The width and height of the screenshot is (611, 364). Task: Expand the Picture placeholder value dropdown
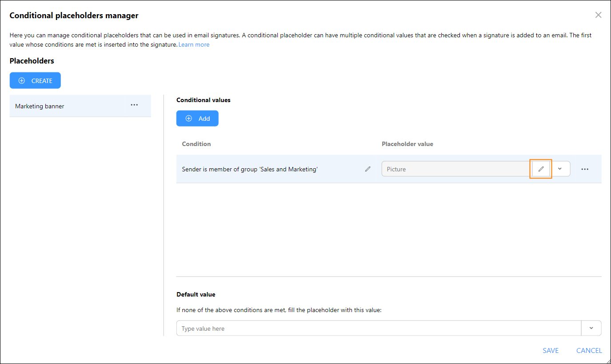(x=560, y=169)
